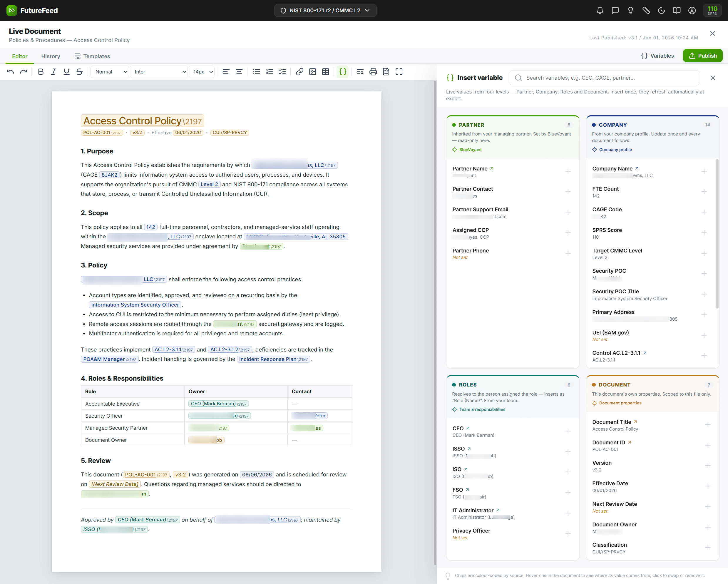Open the Variables panel button
Screen dimensions: 728x584
pos(657,56)
